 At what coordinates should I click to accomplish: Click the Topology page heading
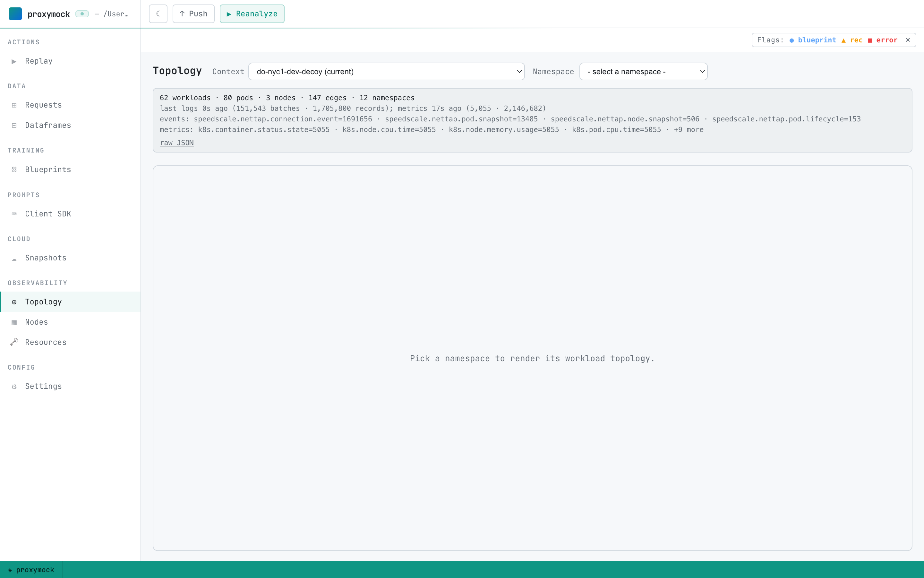click(x=177, y=71)
